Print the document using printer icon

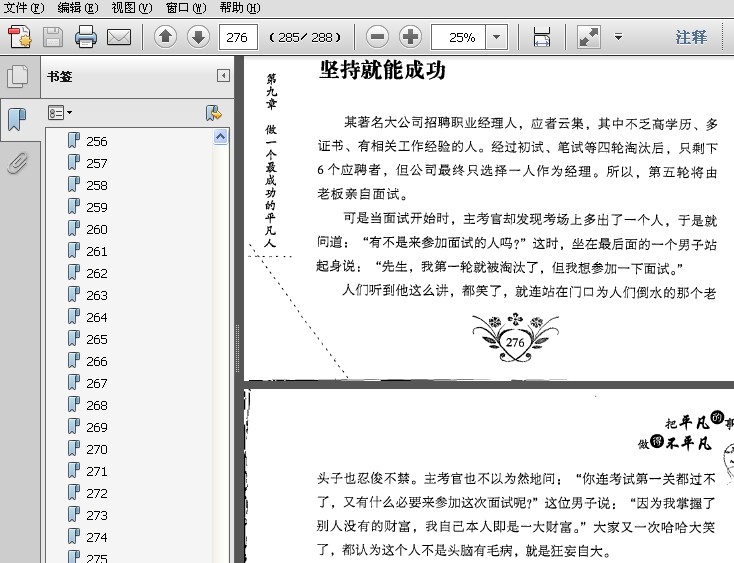tap(86, 37)
